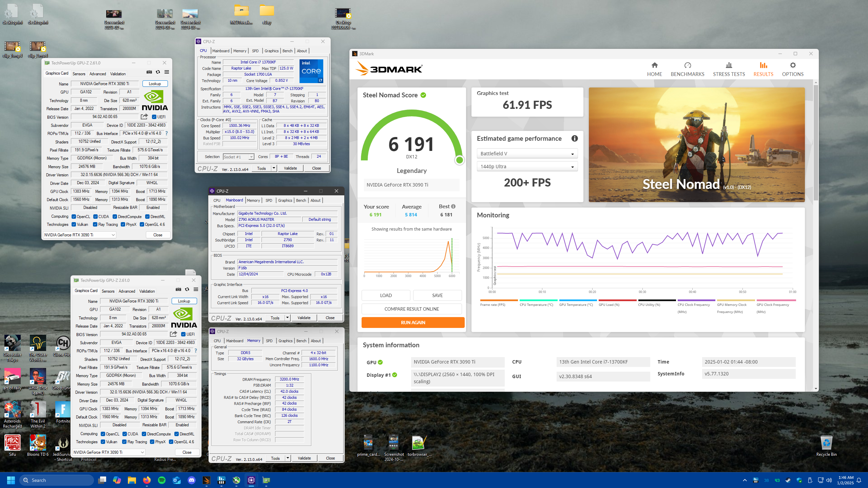Click the Steel Nomad benchmark thumbnail

point(696,145)
